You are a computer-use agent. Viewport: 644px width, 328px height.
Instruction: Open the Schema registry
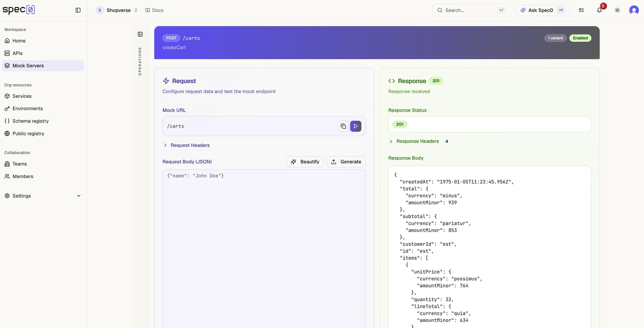point(43,121)
